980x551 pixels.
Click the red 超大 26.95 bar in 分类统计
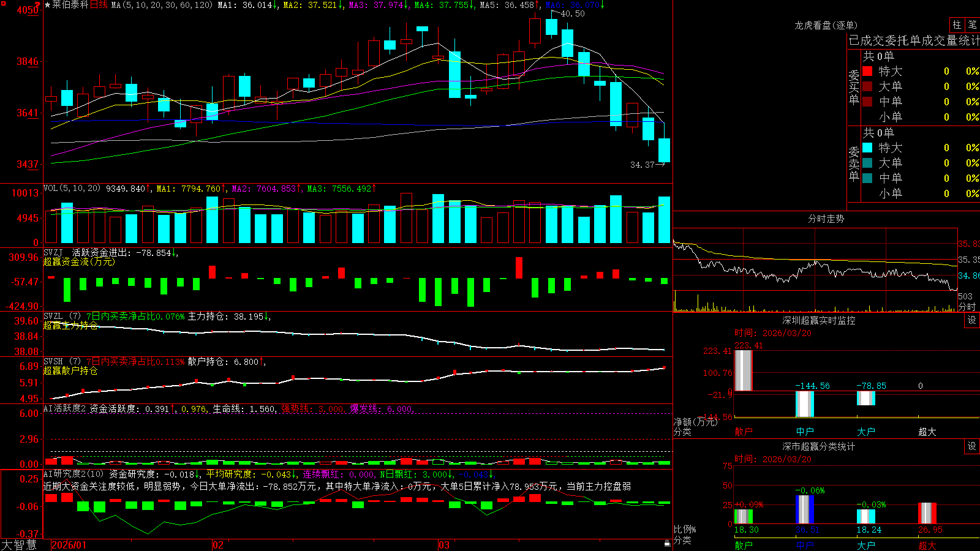tap(927, 513)
